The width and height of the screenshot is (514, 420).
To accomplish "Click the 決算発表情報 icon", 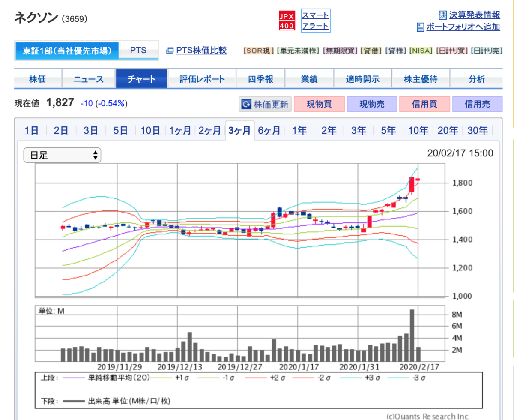I will 443,15.
